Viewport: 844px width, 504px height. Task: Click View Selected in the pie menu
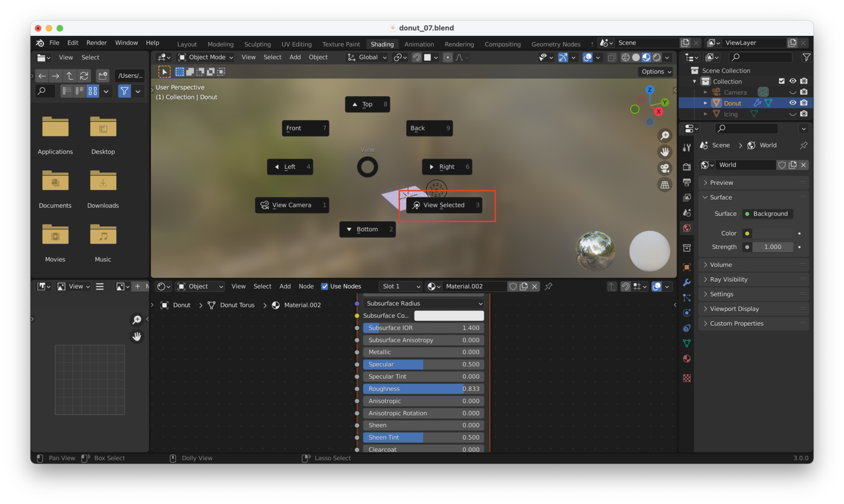[444, 205]
